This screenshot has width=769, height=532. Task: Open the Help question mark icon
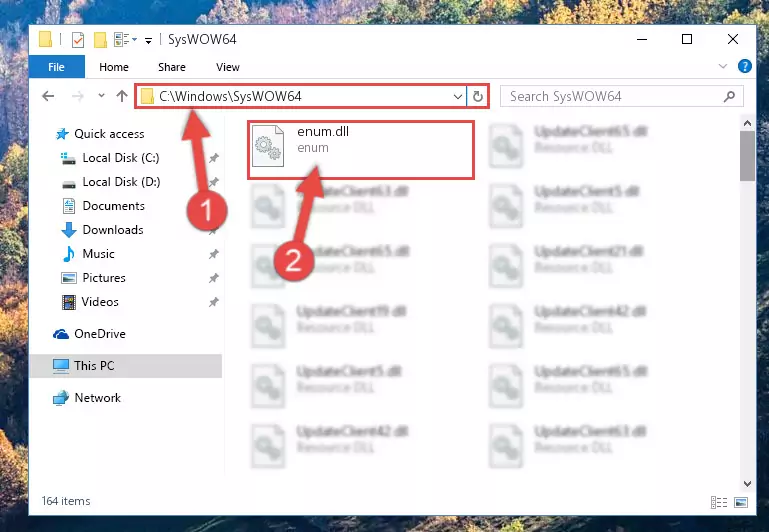tap(744, 66)
